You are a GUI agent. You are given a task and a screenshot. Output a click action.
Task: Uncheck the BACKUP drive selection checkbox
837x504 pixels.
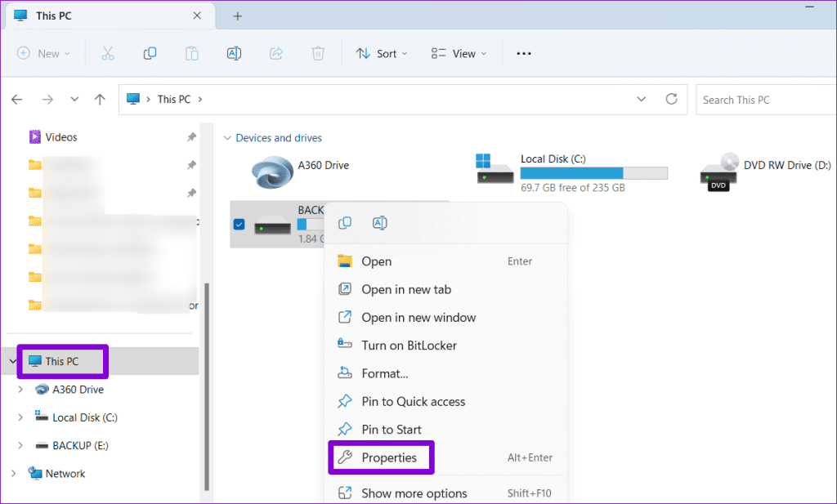pyautogui.click(x=239, y=224)
